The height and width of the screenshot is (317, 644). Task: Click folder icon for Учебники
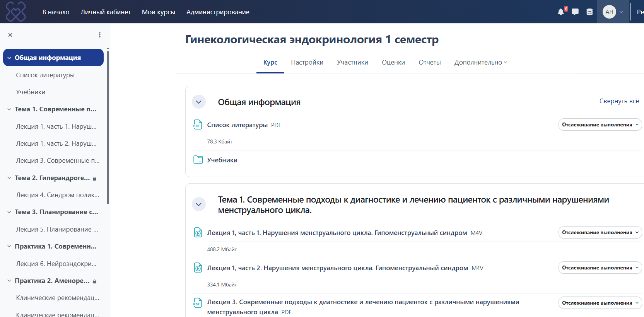point(198,160)
